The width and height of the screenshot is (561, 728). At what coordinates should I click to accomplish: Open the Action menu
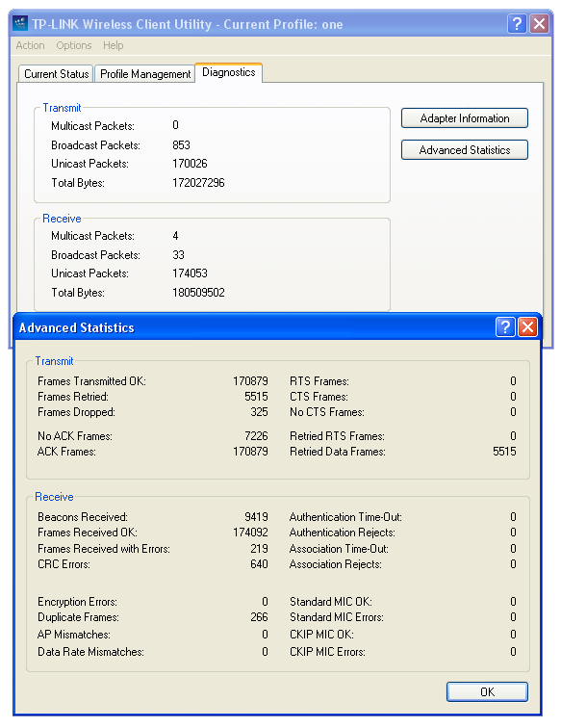30,45
